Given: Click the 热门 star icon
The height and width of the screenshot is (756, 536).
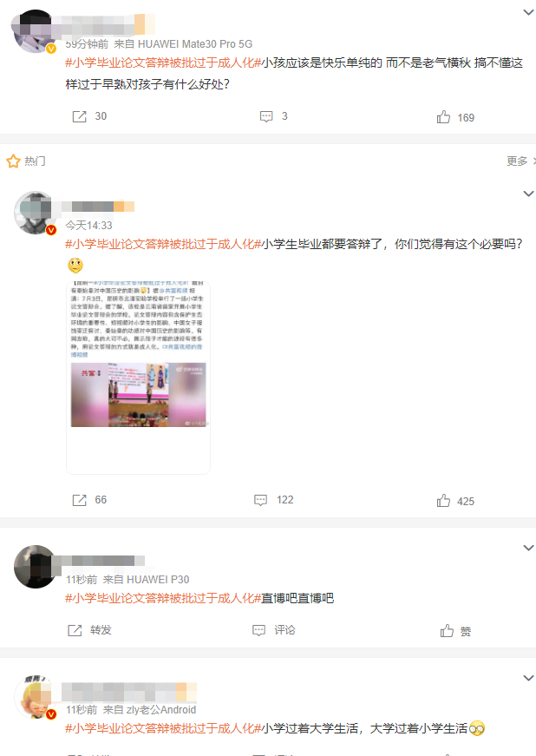Looking at the screenshot, I should click(13, 161).
